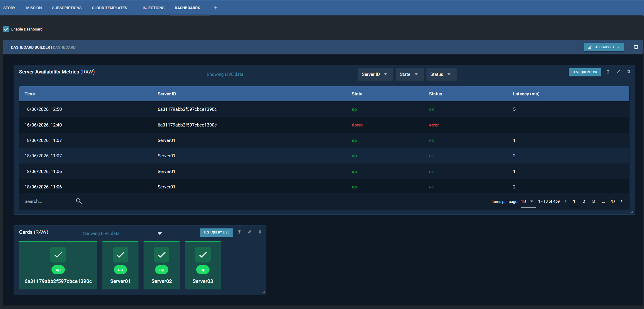This screenshot has width=644, height=309.
Task: Edit the Server Availability Metrics widget
Action: click(x=618, y=72)
